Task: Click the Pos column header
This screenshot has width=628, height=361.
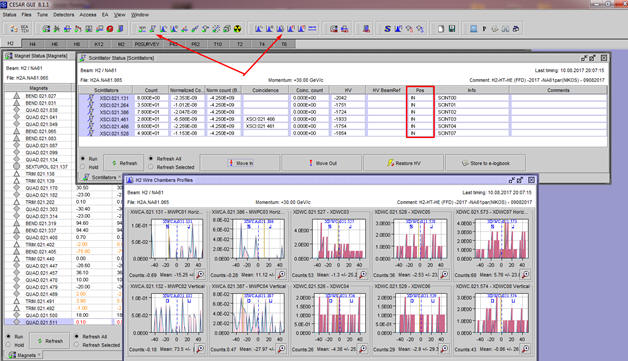Action: tap(420, 90)
